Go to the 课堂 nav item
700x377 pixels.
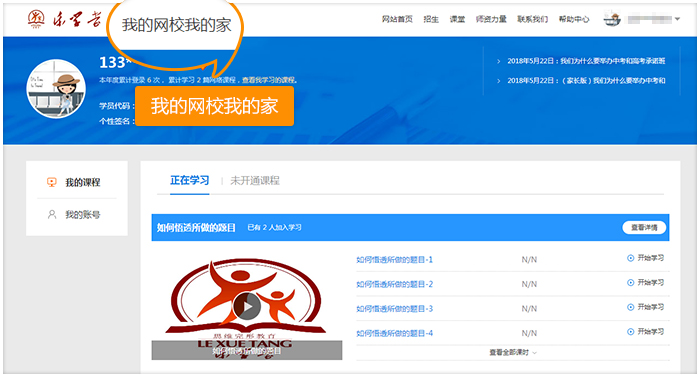pyautogui.click(x=457, y=19)
